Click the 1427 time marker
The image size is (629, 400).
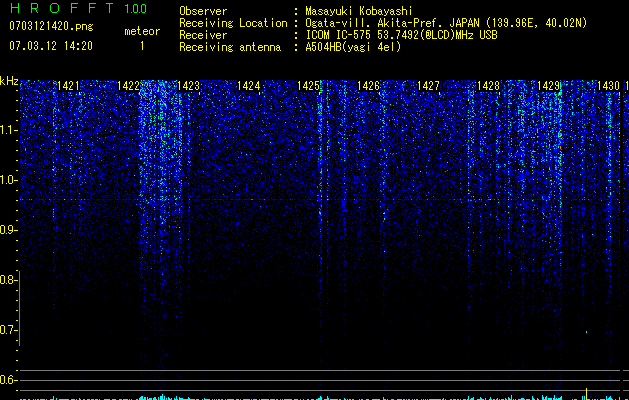428,86
